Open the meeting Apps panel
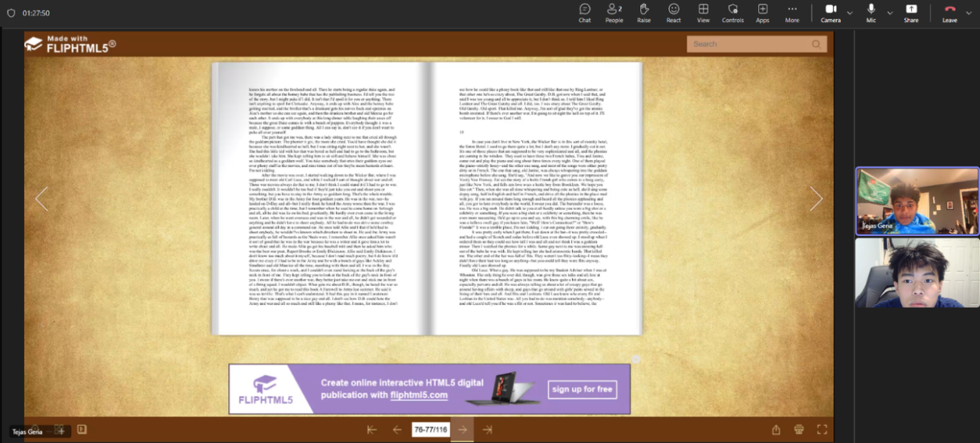The width and height of the screenshot is (980, 443). pos(763,13)
